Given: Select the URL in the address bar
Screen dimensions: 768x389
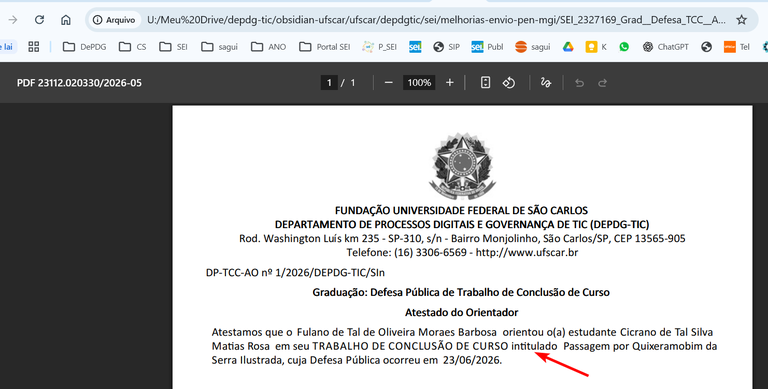Looking at the screenshot, I should tap(436, 20).
